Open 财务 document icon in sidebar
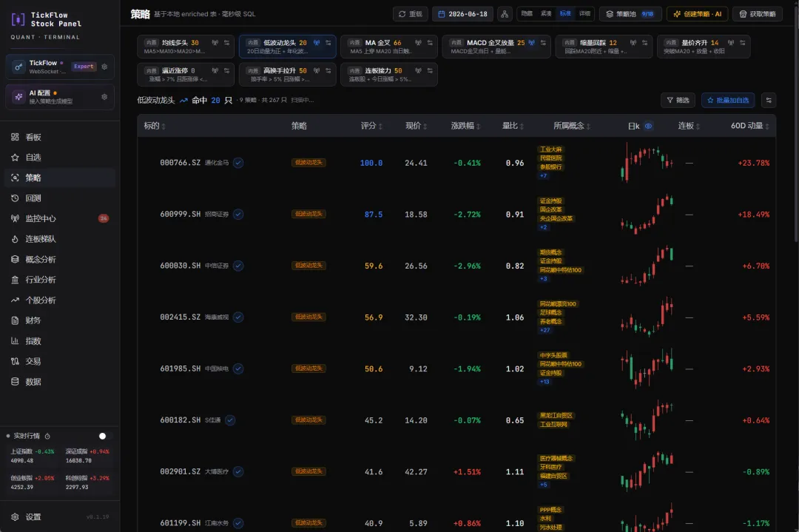The height and width of the screenshot is (532, 799). (x=15, y=320)
